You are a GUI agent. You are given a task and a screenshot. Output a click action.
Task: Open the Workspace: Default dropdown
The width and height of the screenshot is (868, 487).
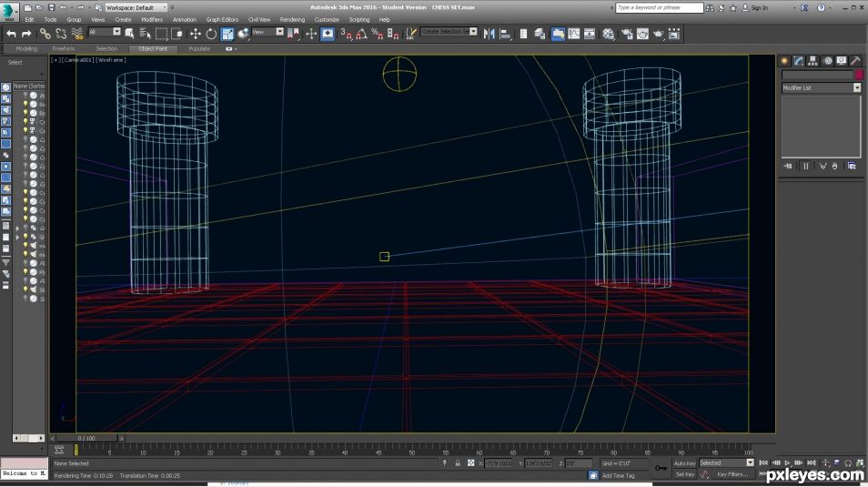point(136,8)
